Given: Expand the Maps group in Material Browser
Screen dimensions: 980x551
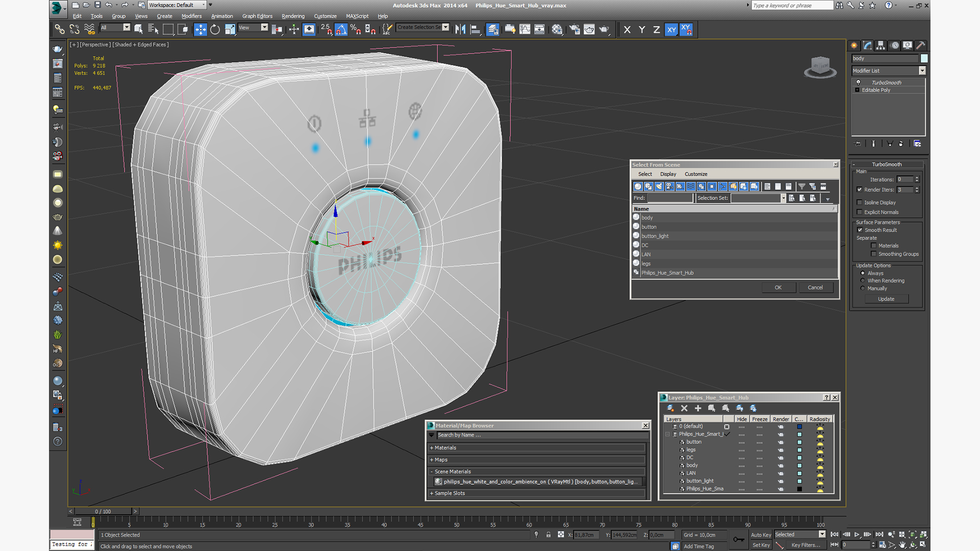Looking at the screenshot, I should 537,460.
